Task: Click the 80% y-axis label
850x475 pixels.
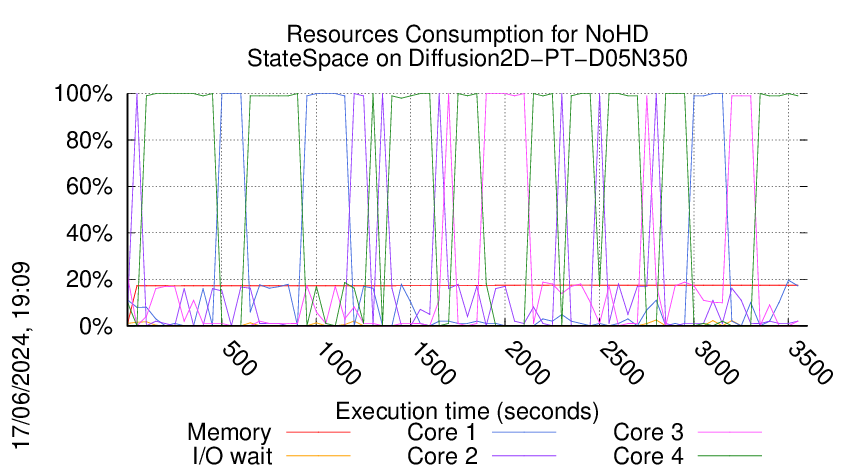Action: pyautogui.click(x=89, y=140)
